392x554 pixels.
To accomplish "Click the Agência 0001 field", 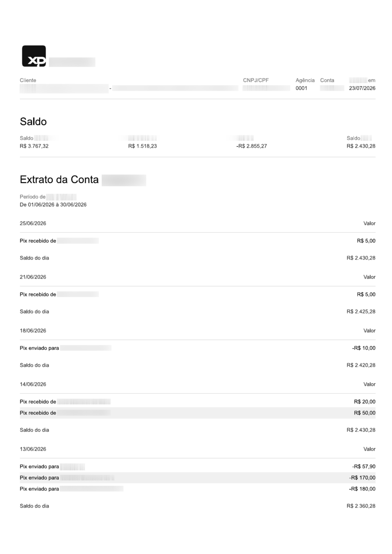I will coord(305,84).
